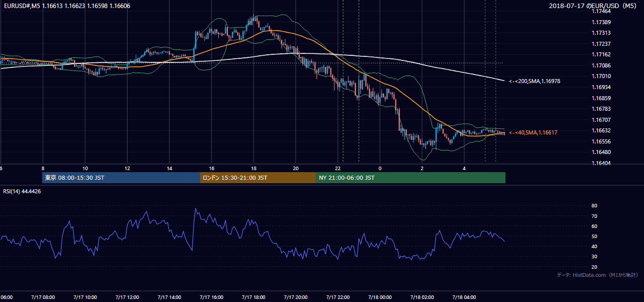Click bottom axis label 7/18 04:00
The width and height of the screenshot is (644, 302).
pos(464,297)
